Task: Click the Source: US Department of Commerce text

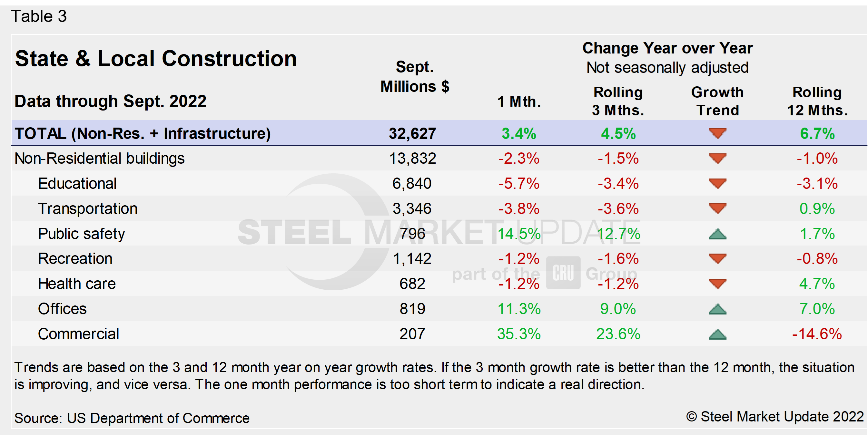Action: (132, 418)
